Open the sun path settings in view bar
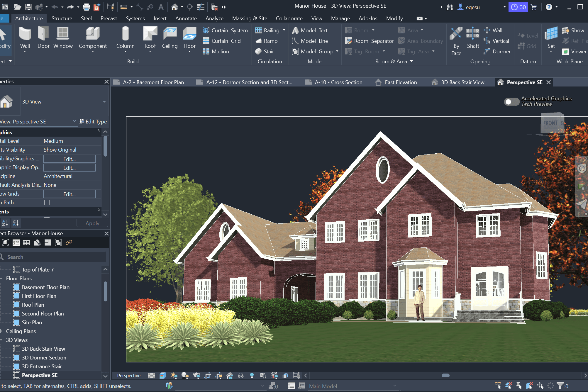 [174, 376]
